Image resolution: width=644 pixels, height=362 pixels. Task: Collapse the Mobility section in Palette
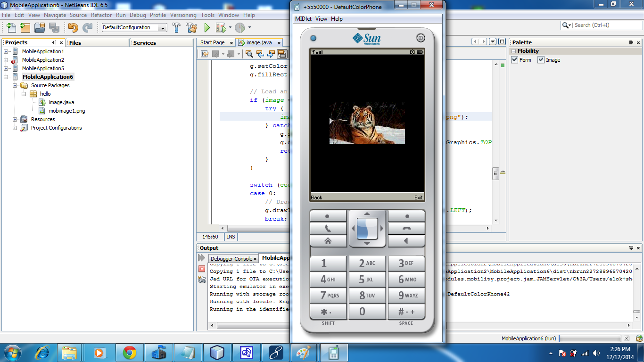(x=514, y=51)
